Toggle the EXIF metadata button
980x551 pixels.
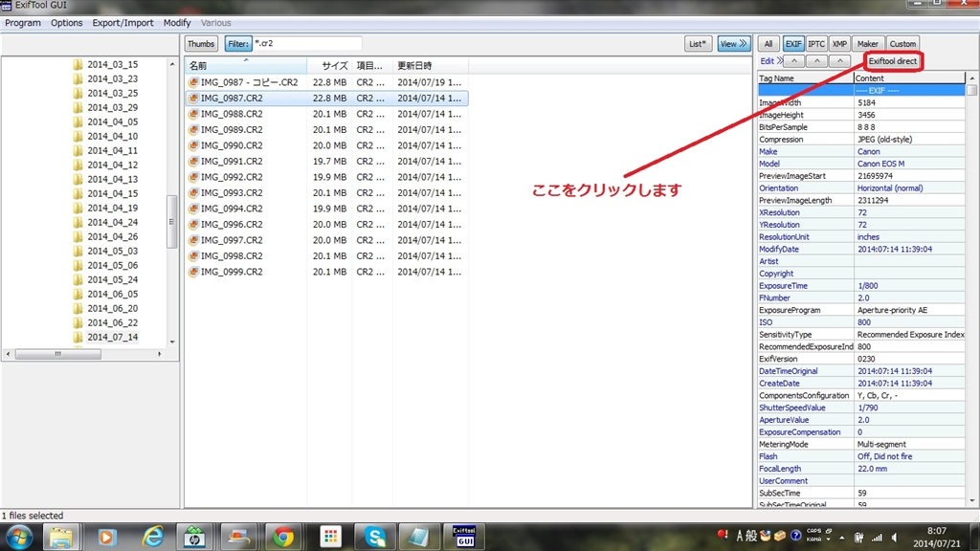tap(793, 44)
